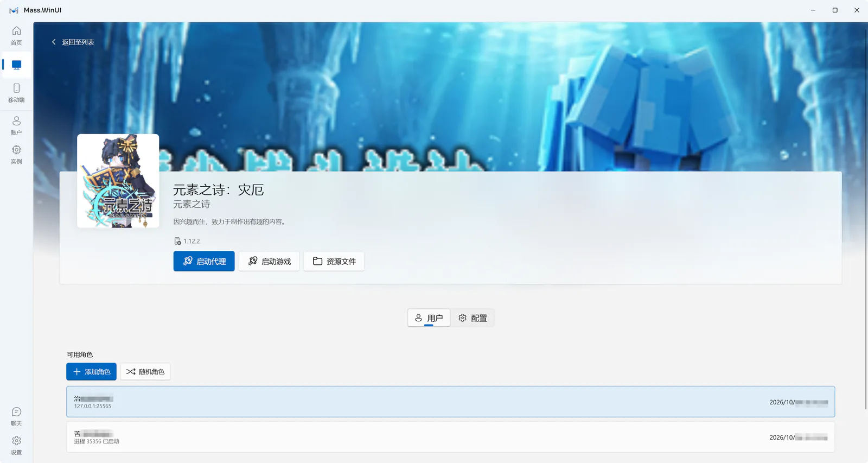Viewport: 868px width, 463px height.
Task: Open the 聊天 chat page
Action: (16, 417)
